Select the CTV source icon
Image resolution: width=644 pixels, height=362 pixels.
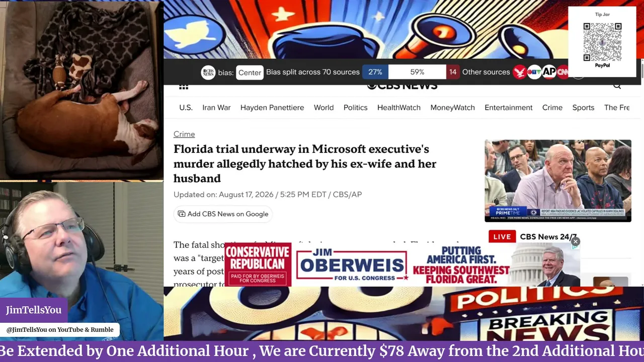pyautogui.click(x=534, y=72)
